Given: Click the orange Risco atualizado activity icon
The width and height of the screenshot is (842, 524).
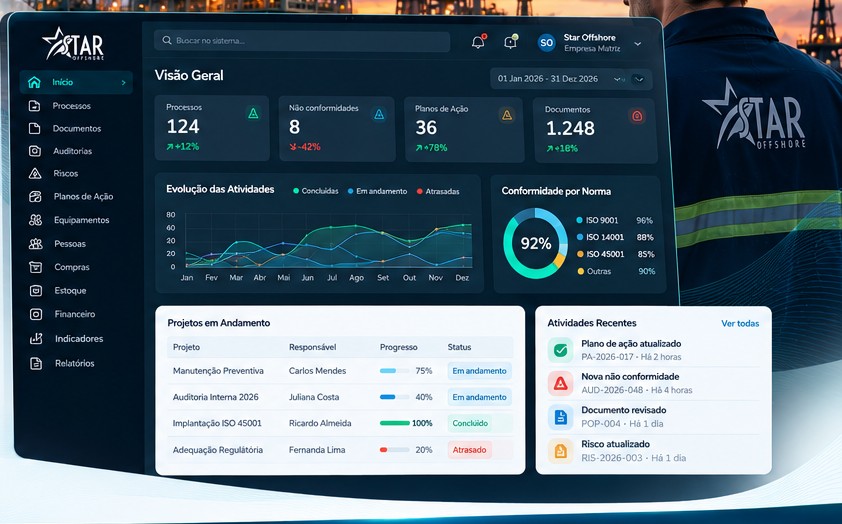Looking at the screenshot, I should tap(561, 451).
